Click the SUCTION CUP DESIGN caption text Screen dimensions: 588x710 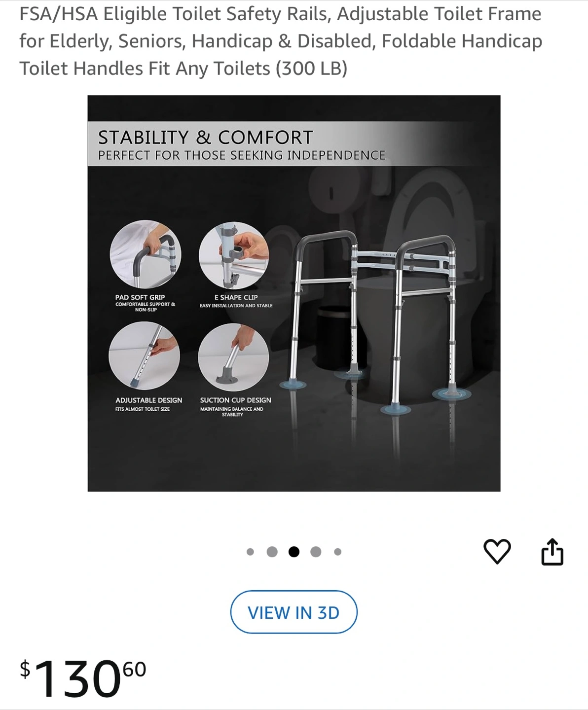235,400
